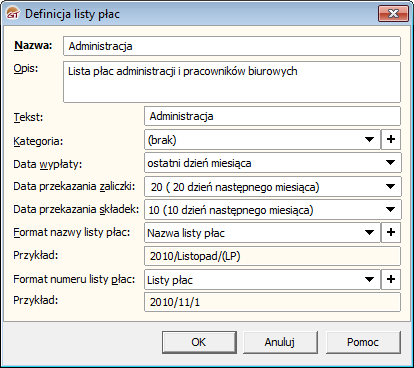Open help with the Pomoc button
Viewport: 414px width, 368px height.
coord(363,342)
